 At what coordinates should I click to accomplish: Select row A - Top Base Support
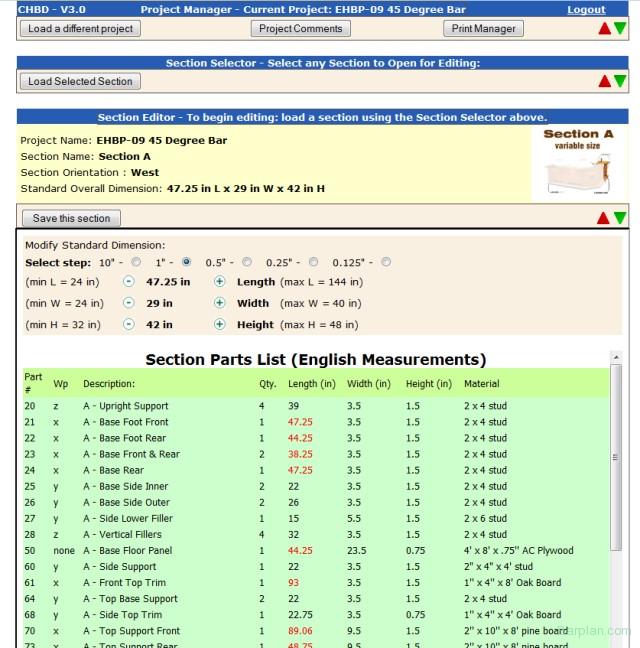pyautogui.click(x=316, y=599)
